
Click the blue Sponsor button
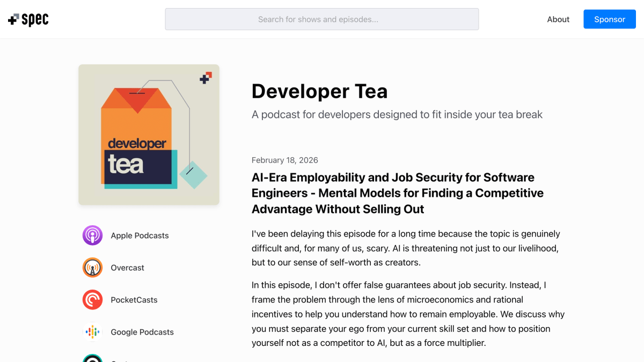[610, 19]
